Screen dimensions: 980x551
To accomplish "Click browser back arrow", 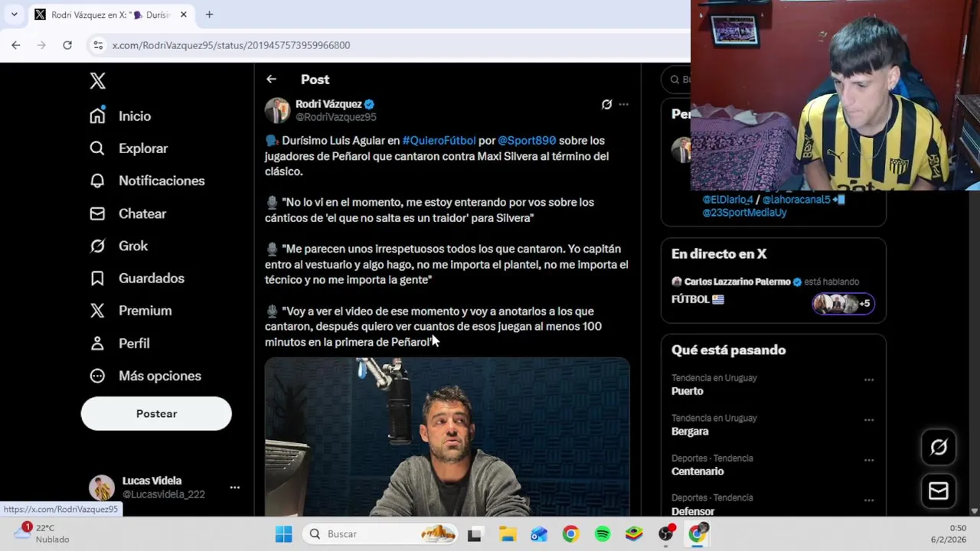I will pos(16,45).
